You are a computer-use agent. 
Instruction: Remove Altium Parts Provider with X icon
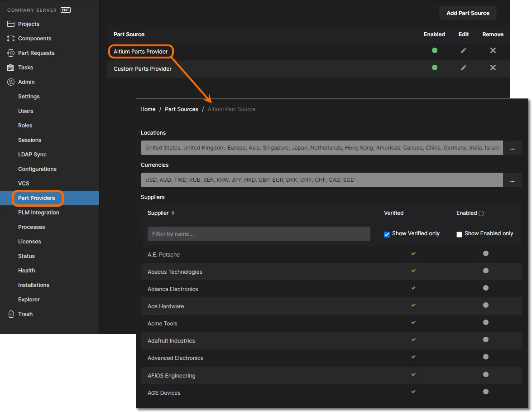[493, 50]
